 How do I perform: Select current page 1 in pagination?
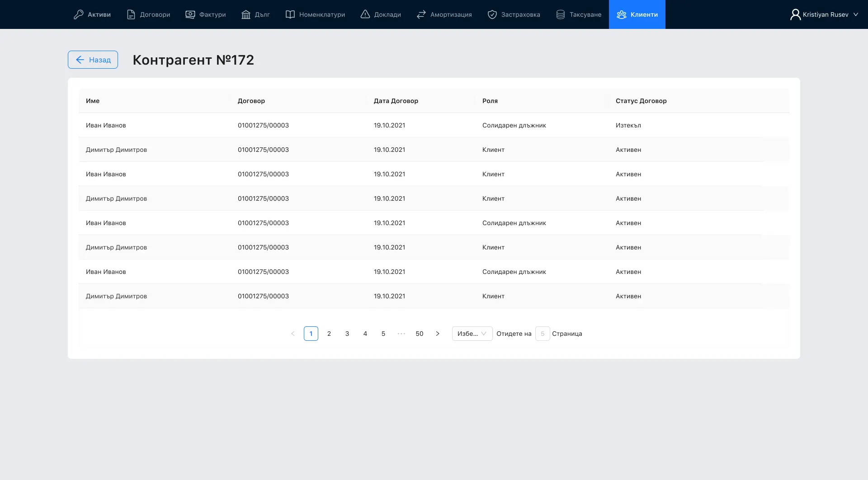pyautogui.click(x=311, y=334)
